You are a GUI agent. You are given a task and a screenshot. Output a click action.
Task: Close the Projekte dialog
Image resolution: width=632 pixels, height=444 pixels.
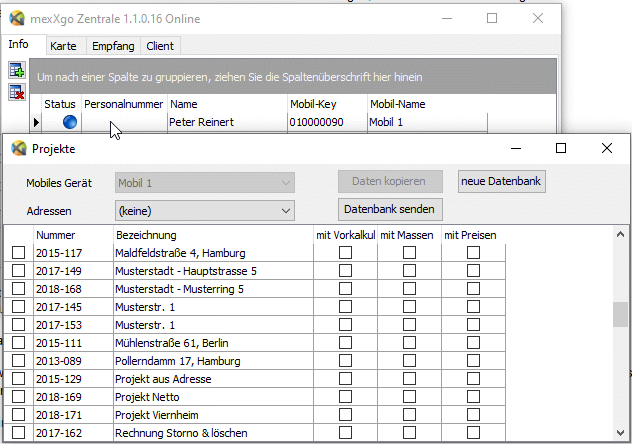click(606, 148)
